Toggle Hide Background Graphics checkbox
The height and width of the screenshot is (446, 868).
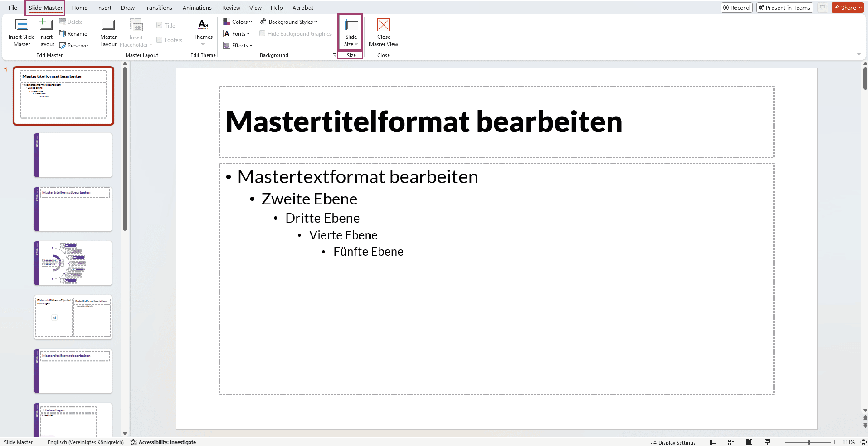click(x=262, y=33)
